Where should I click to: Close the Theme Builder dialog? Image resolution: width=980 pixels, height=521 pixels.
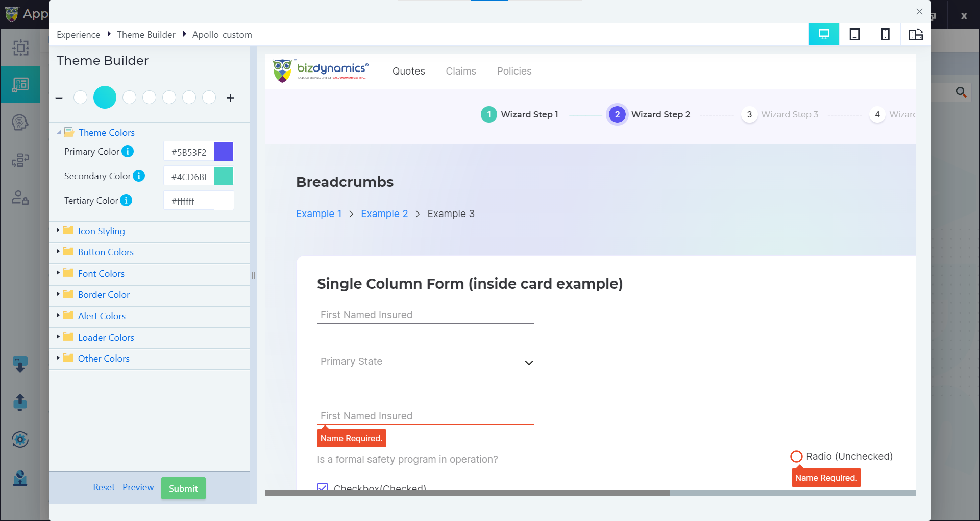pyautogui.click(x=919, y=11)
